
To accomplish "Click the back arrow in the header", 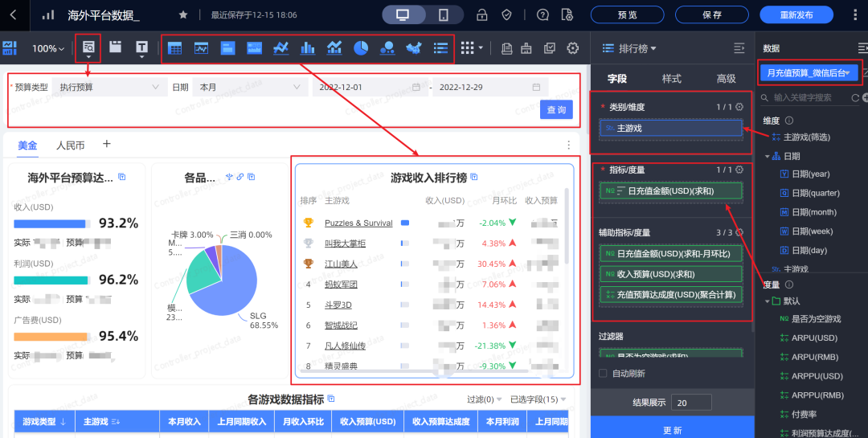I will coord(14,15).
